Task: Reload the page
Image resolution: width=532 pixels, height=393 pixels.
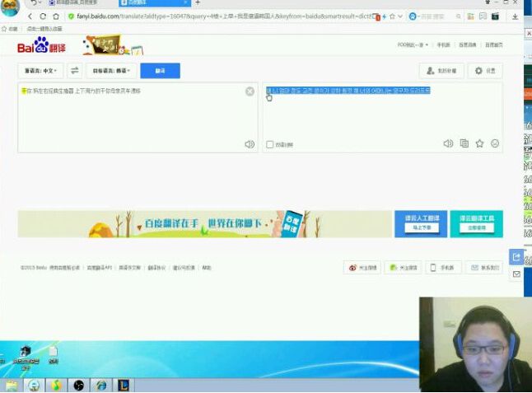Action: pos(43,16)
